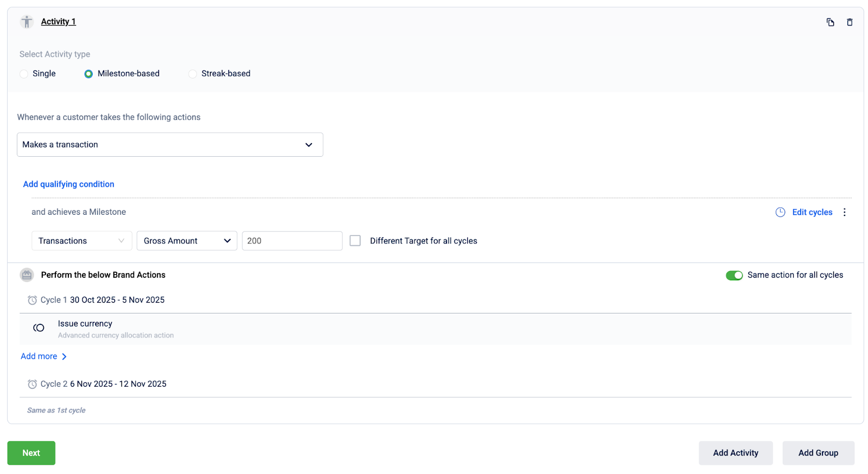Open the three-dot milestone options menu

(x=844, y=212)
